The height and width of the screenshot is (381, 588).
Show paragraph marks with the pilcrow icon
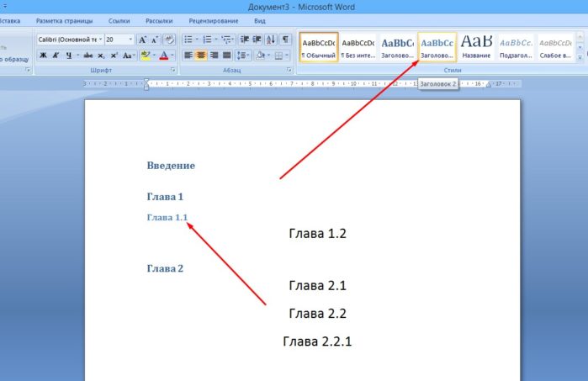pyautogui.click(x=285, y=40)
